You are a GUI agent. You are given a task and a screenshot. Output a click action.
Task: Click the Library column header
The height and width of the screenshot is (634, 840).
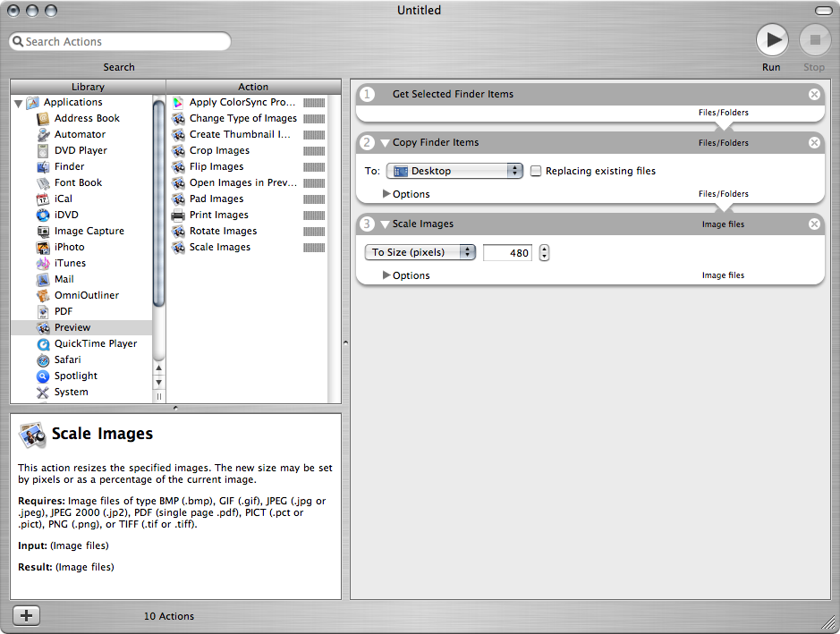tap(88, 87)
